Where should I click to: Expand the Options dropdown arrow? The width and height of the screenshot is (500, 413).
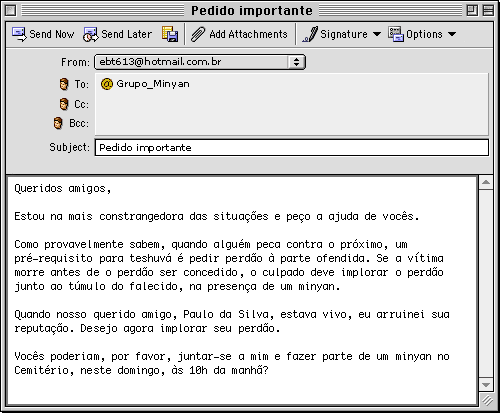(x=452, y=34)
